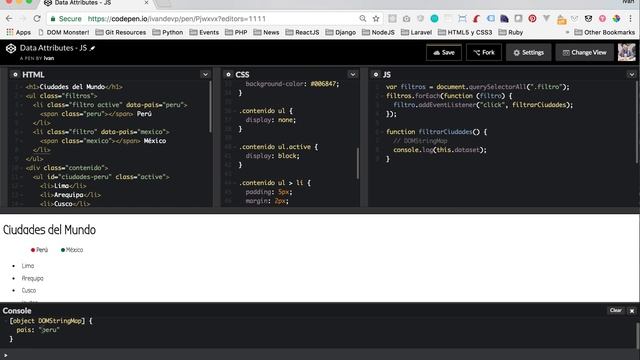
Task: Open the Python bookmarks folder
Action: click(167, 32)
